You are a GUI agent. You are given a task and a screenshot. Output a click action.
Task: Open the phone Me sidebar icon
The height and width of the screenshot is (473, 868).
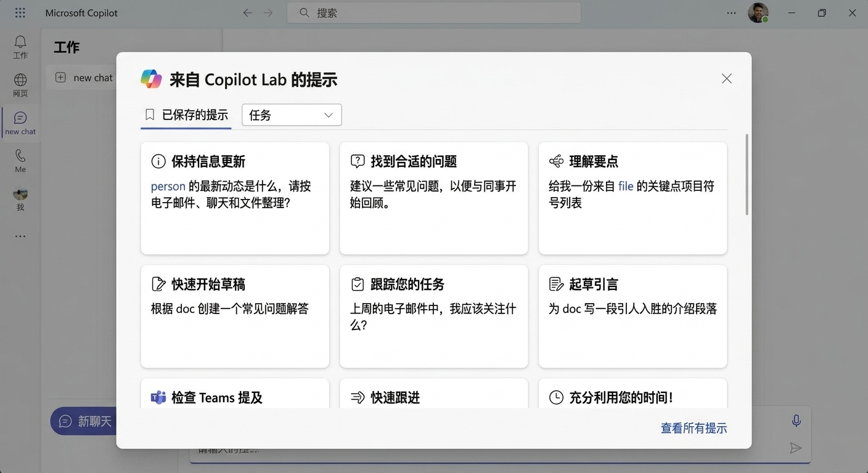[x=20, y=155]
